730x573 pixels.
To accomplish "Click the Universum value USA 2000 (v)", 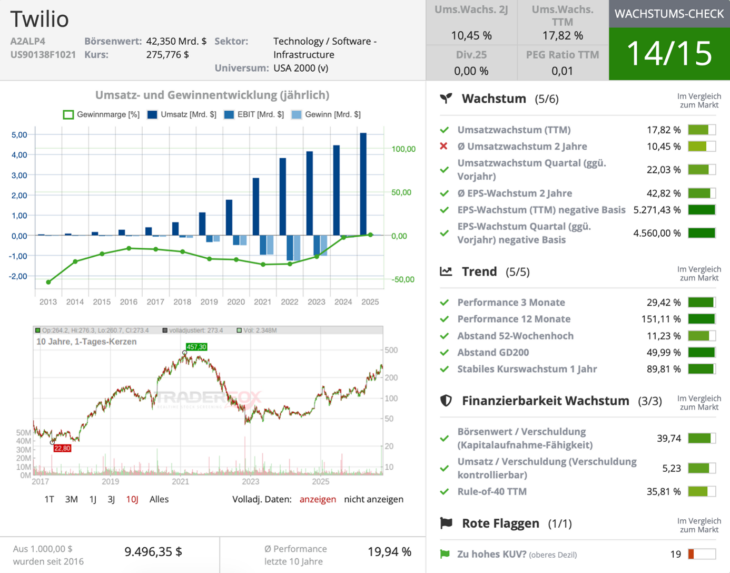I will (301, 68).
